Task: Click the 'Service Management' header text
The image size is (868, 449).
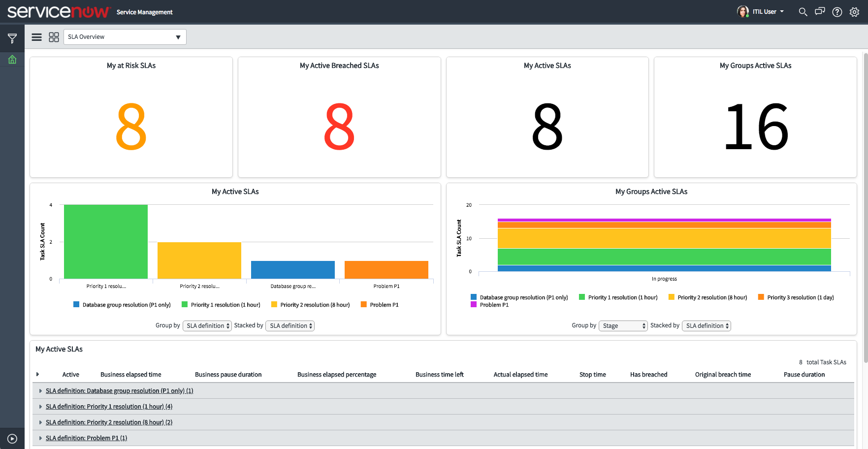Action: click(x=145, y=12)
